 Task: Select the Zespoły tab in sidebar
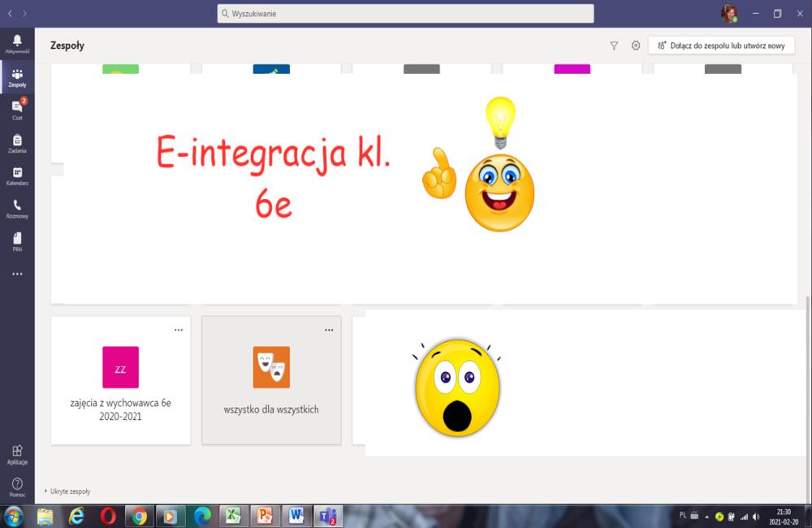pos(17,76)
